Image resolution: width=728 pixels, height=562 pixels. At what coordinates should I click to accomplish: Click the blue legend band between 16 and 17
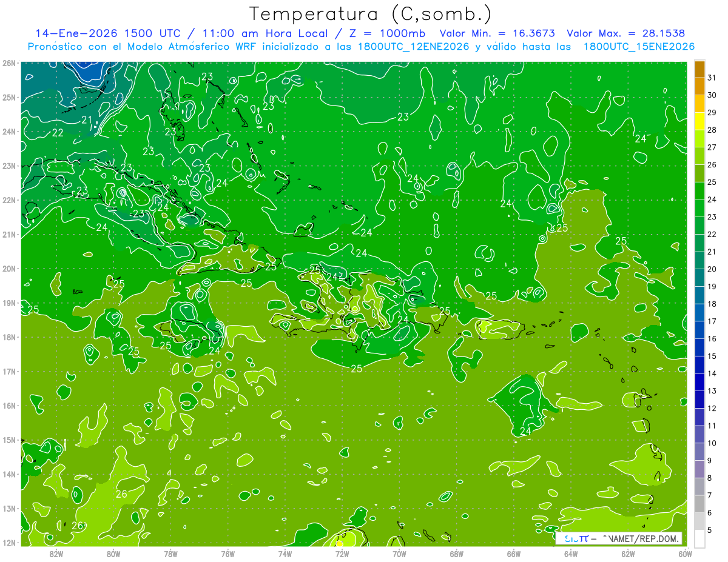[699, 330]
